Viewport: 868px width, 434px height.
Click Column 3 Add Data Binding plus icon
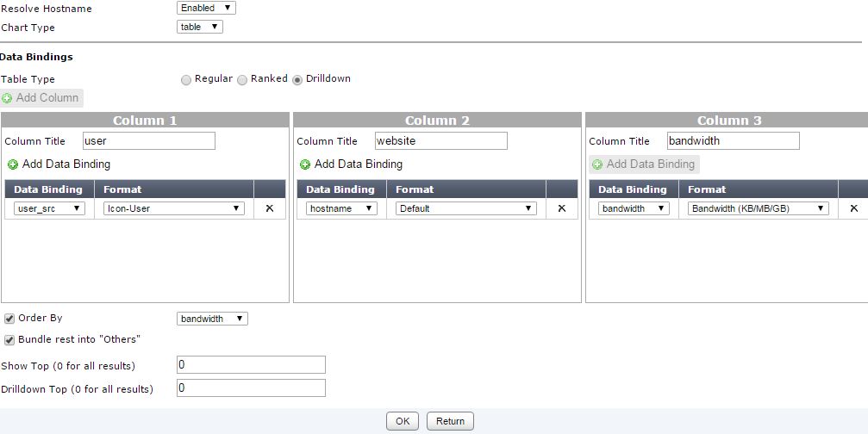[x=597, y=164]
